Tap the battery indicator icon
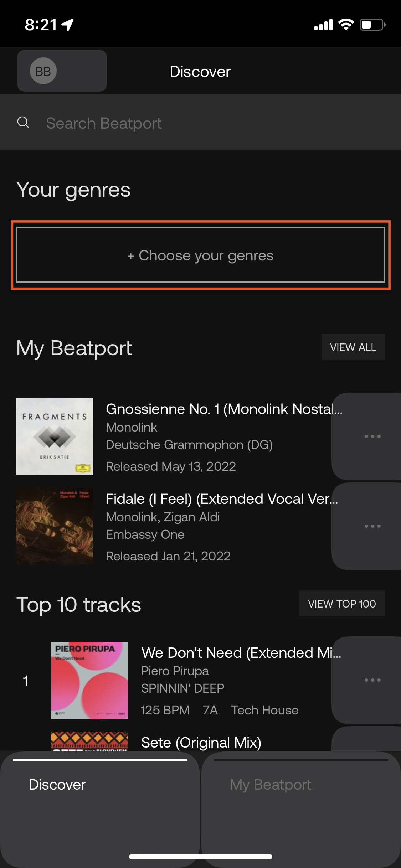This screenshot has height=868, width=401. click(x=372, y=25)
